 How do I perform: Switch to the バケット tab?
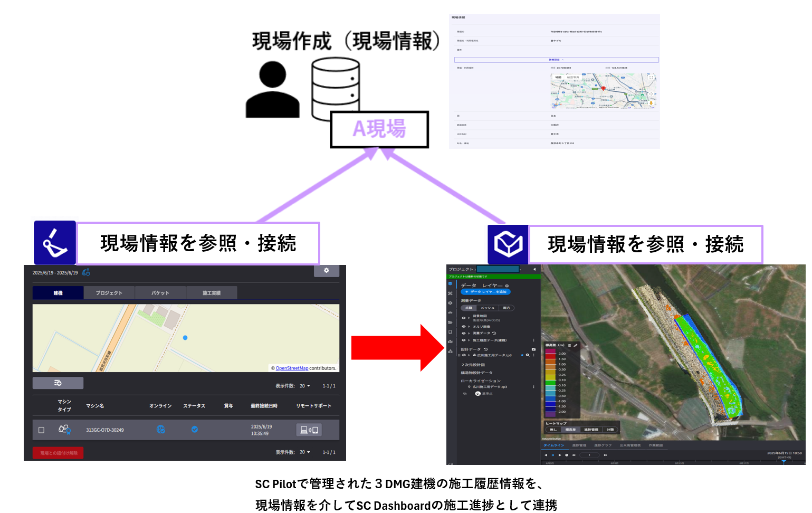pos(160,293)
